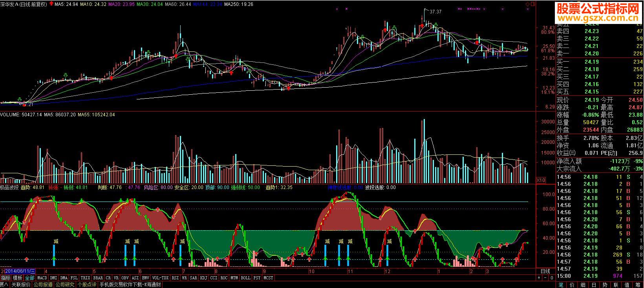Click the diamond icon atop the price chart
Image resolution: width=644 pixels, height=288 pixels.
point(527,4)
